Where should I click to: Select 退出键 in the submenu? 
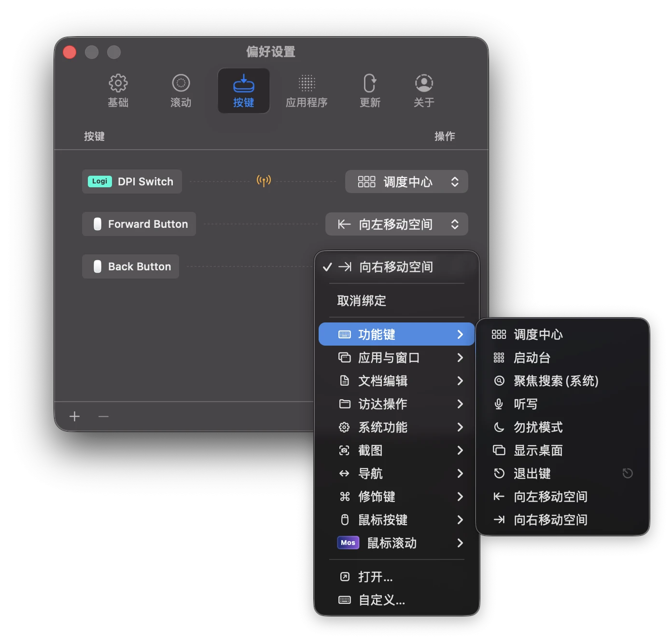[x=562, y=474]
